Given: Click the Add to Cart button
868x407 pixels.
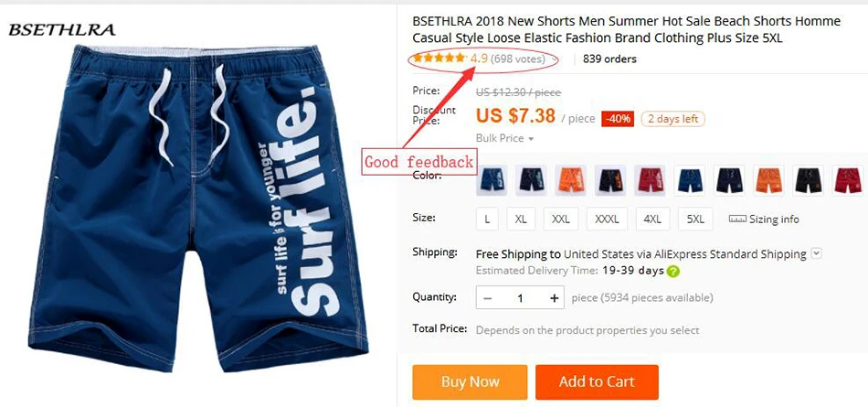Looking at the screenshot, I should coord(597,382).
